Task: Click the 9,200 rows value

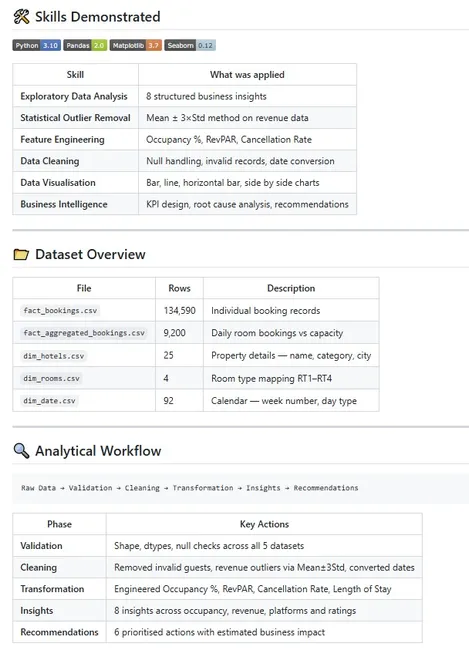Action: click(x=174, y=333)
